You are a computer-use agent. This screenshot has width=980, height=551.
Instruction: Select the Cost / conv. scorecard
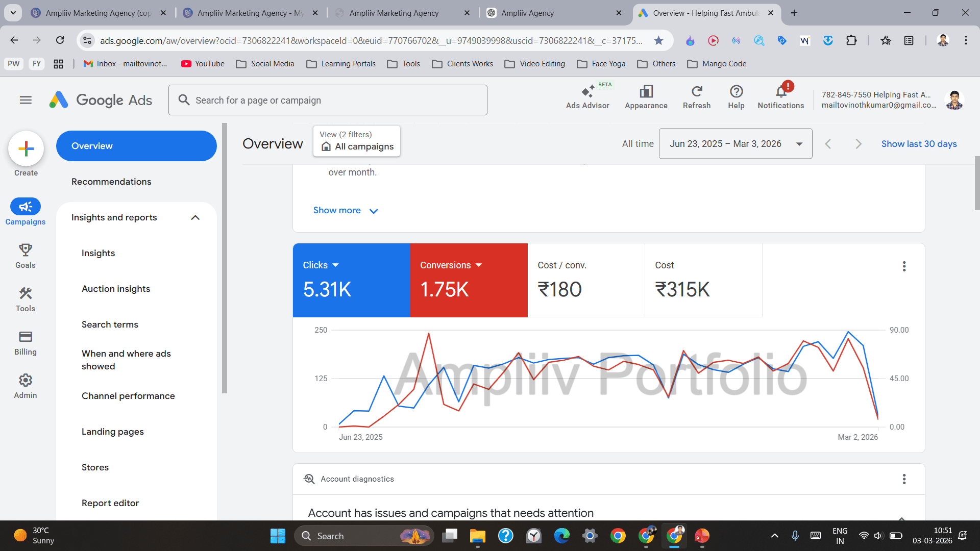pos(586,280)
